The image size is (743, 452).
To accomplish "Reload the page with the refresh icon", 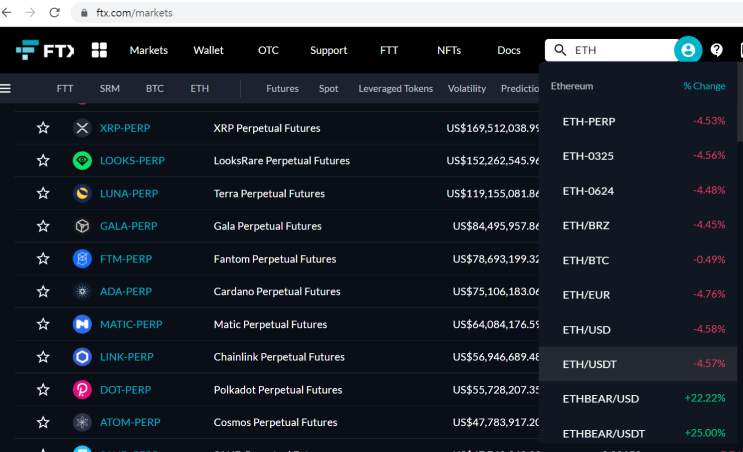I will (54, 13).
